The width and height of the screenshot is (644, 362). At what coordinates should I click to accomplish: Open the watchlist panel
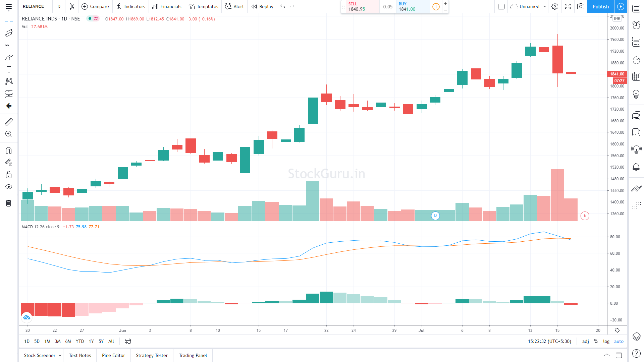click(636, 9)
